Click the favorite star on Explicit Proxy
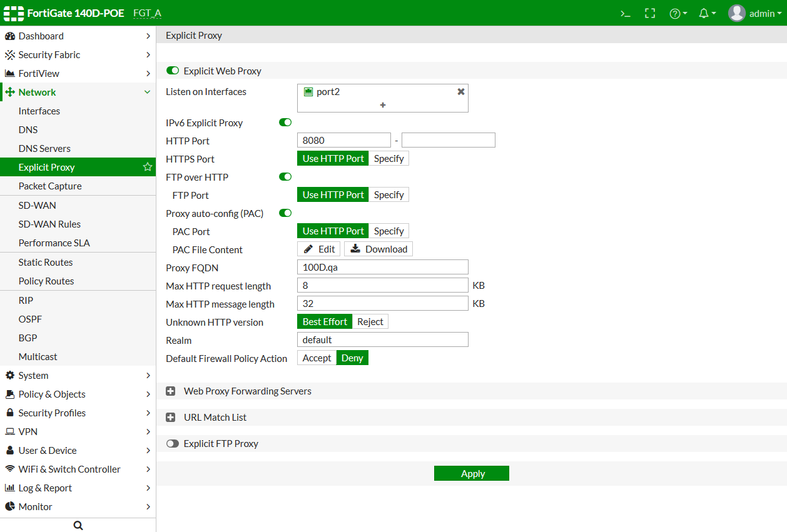This screenshot has height=532, width=787. pyautogui.click(x=148, y=167)
